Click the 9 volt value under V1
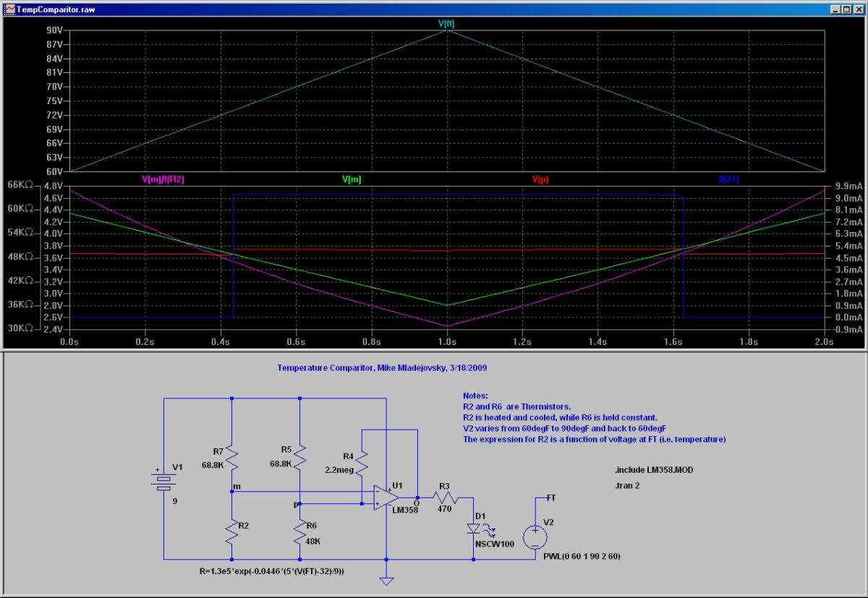 point(174,500)
